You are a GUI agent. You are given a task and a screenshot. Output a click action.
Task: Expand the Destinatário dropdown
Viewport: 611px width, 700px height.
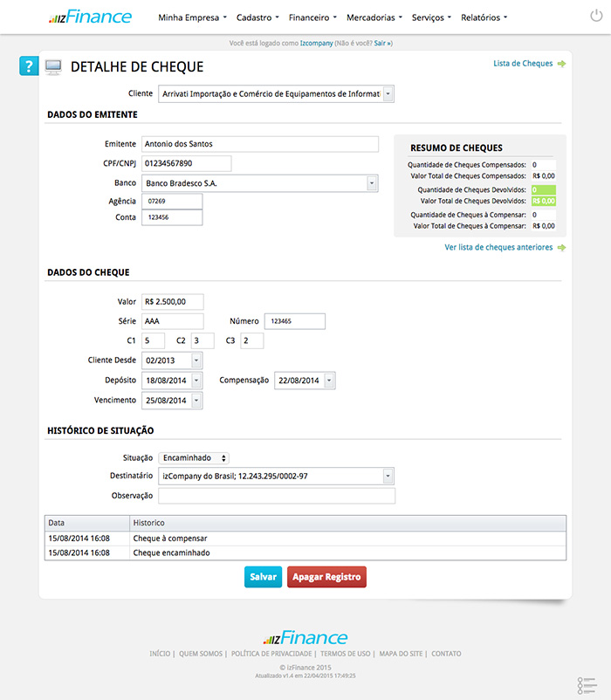click(x=388, y=476)
